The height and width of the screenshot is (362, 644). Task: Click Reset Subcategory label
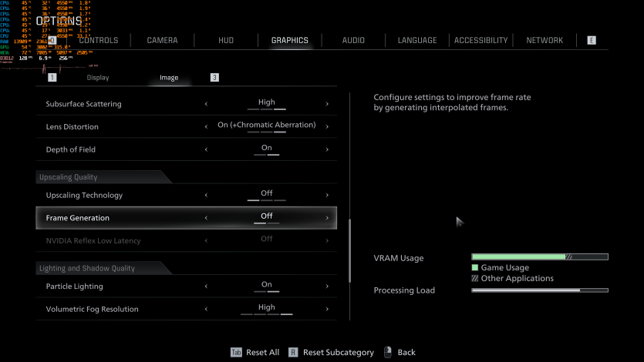[x=338, y=352]
